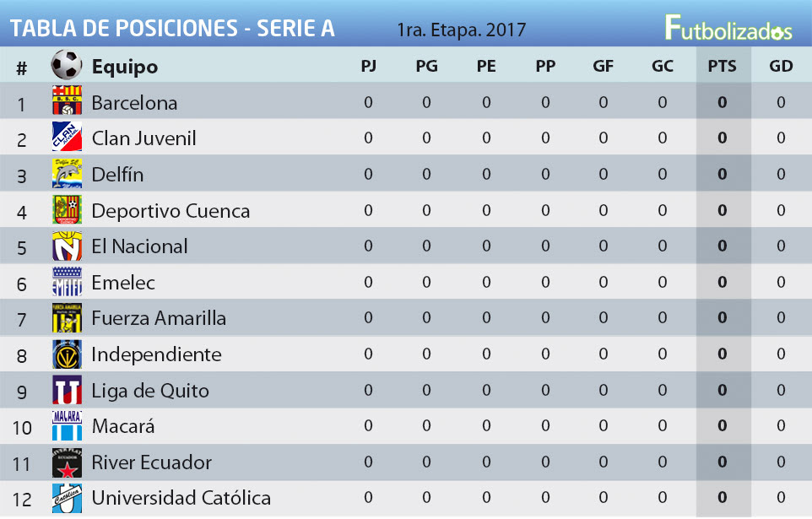This screenshot has width=812, height=519.
Task: Click the Independiente round badge
Action: click(x=67, y=354)
